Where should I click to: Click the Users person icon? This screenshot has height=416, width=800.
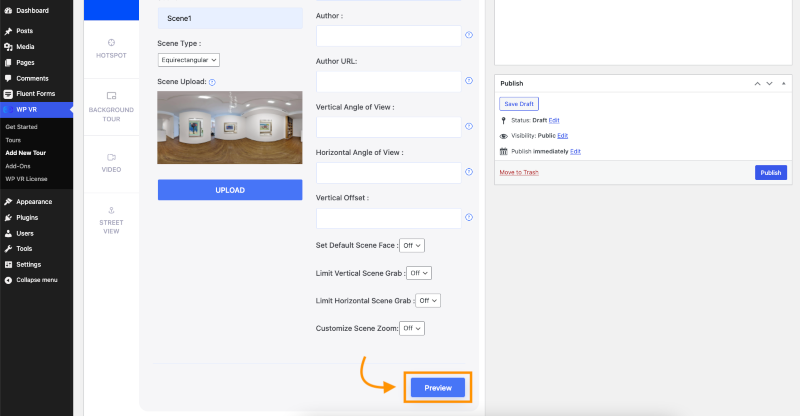8,234
